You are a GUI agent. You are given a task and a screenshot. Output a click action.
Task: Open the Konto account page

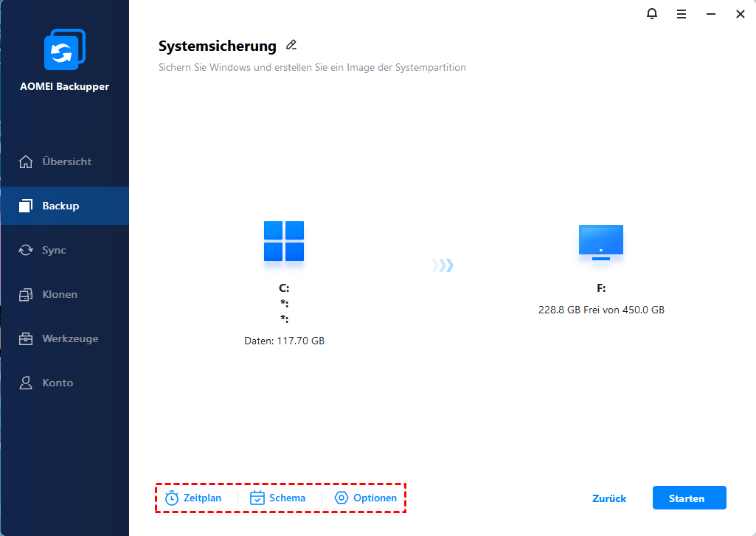tap(65, 383)
